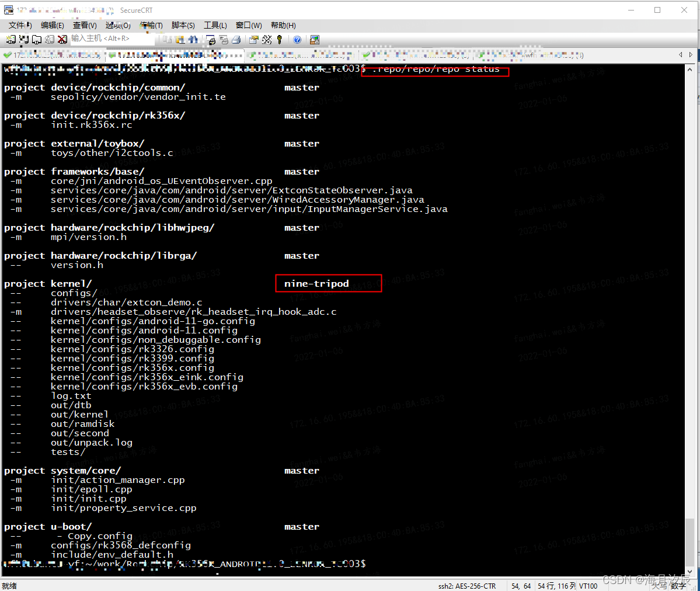Switch to the third session tab

pos(301,55)
